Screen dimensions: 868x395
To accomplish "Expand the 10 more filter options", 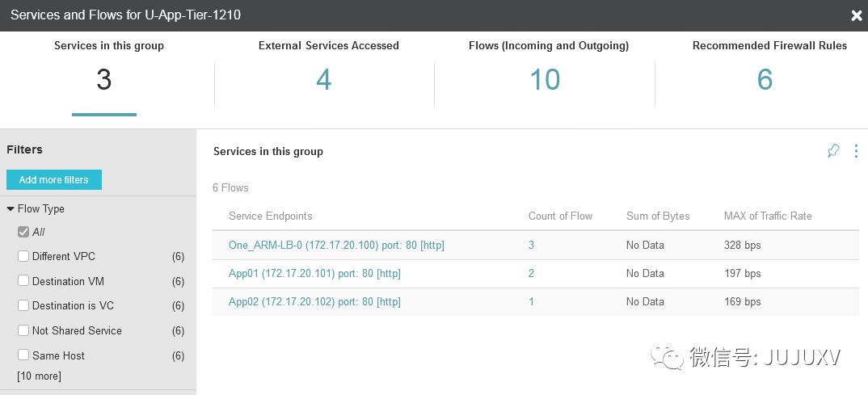I will point(39,376).
